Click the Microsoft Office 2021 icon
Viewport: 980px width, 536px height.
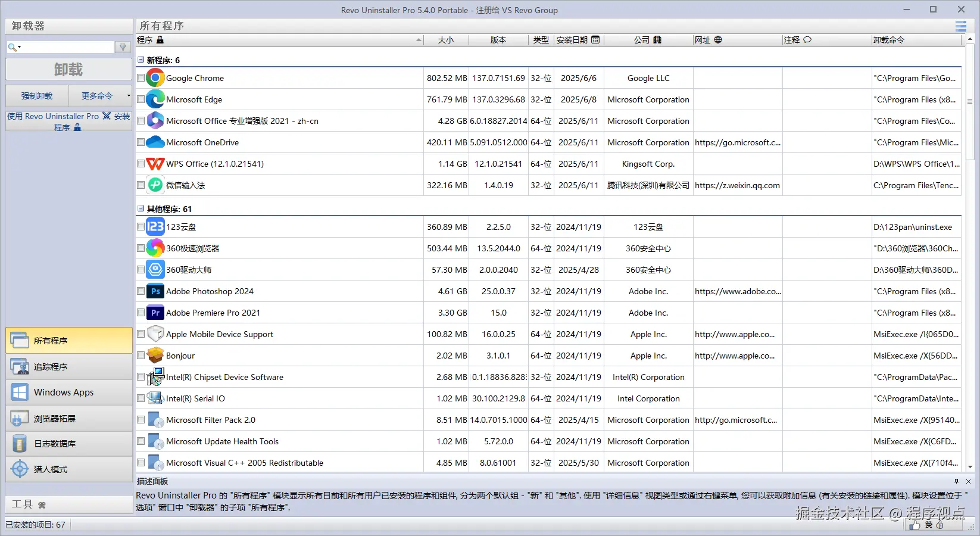pos(155,121)
